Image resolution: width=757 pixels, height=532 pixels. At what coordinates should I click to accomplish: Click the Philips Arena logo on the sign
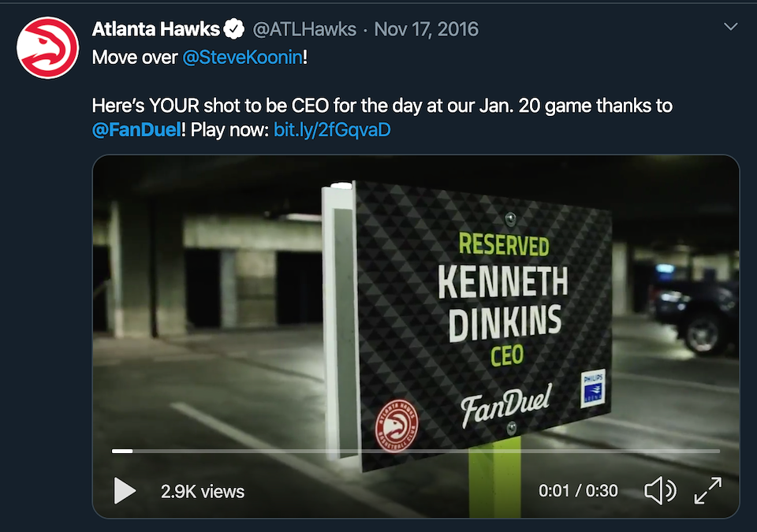[593, 388]
